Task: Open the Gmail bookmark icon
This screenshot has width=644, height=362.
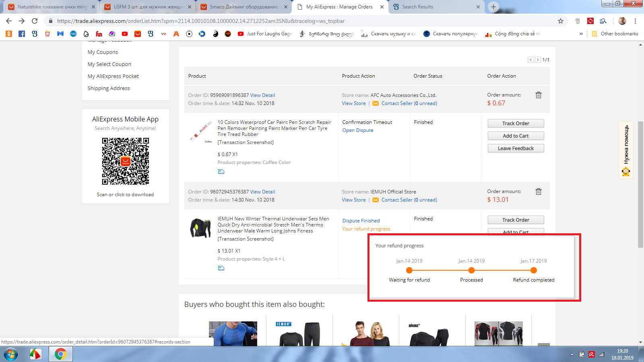Action: tap(60, 34)
